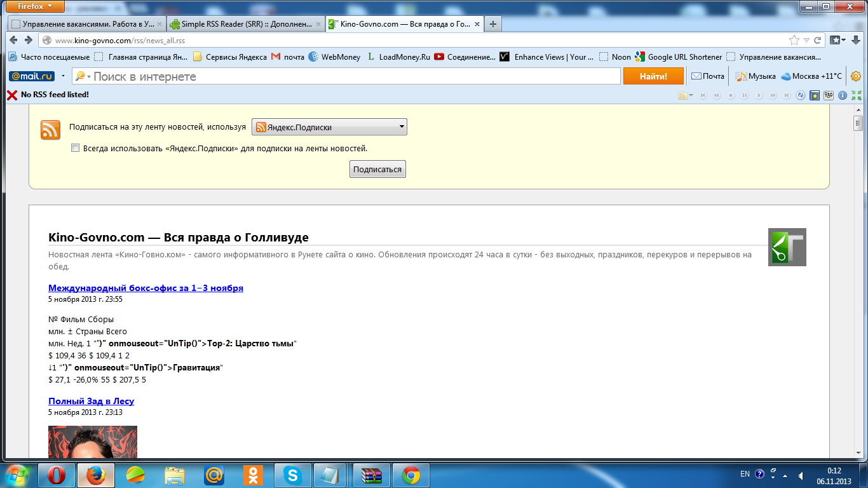
Task: Click the RSS reader pause button
Action: pyautogui.click(x=745, y=95)
